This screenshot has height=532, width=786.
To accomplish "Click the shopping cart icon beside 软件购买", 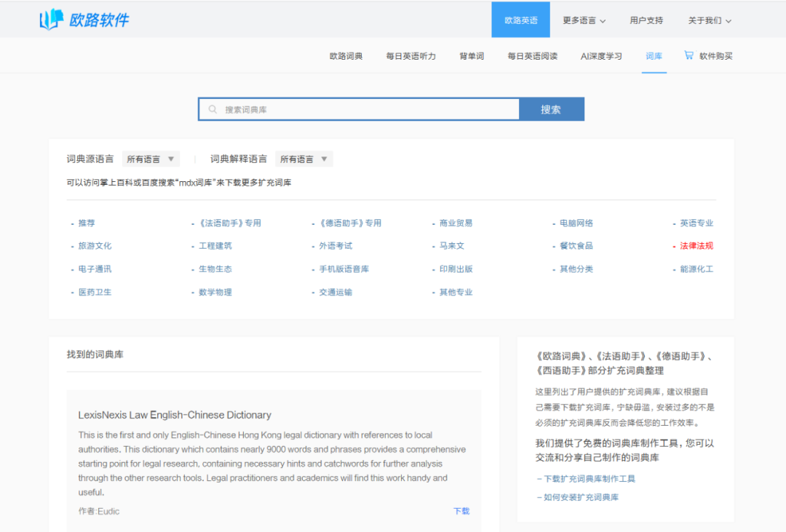I will (x=688, y=55).
